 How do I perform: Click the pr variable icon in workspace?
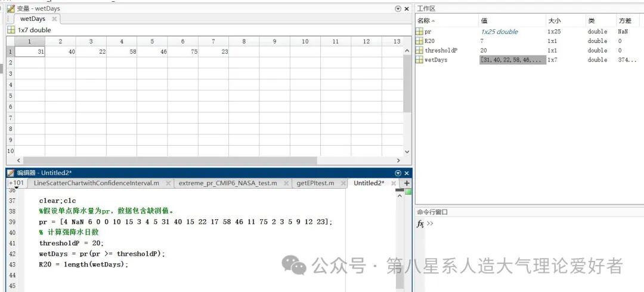click(419, 32)
